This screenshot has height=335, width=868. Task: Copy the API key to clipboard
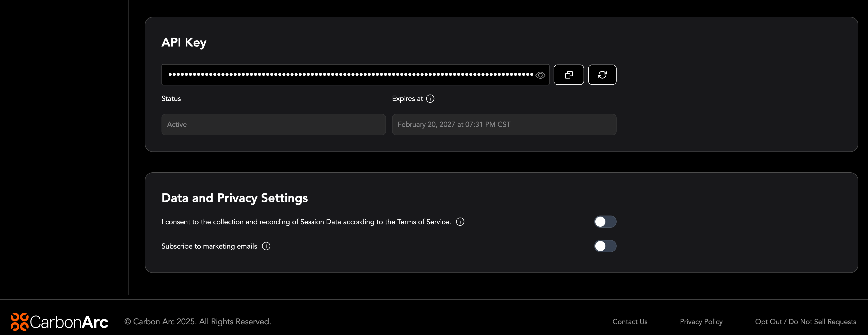click(x=568, y=75)
